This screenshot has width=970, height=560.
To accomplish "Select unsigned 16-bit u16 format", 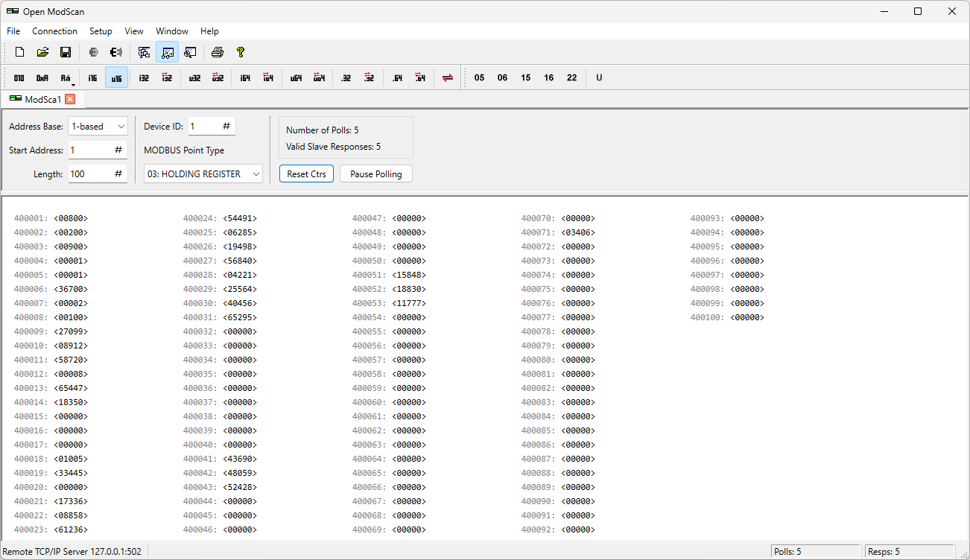I will click(x=116, y=77).
